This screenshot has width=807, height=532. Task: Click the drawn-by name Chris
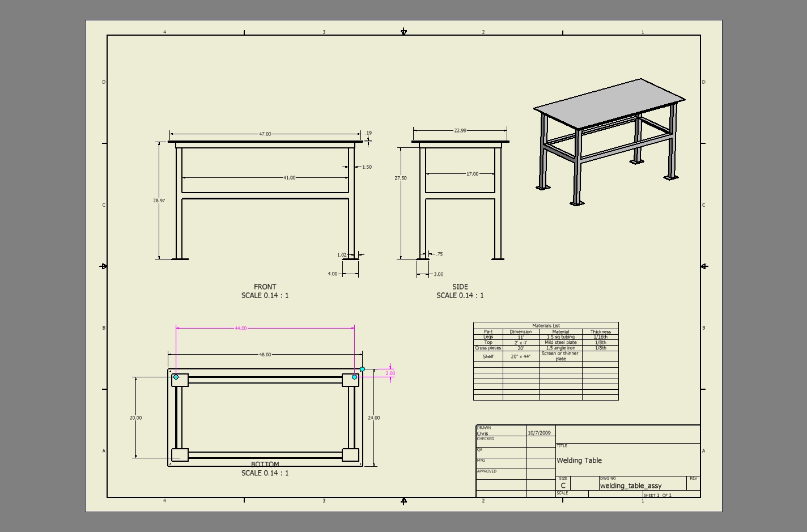pyautogui.click(x=482, y=433)
